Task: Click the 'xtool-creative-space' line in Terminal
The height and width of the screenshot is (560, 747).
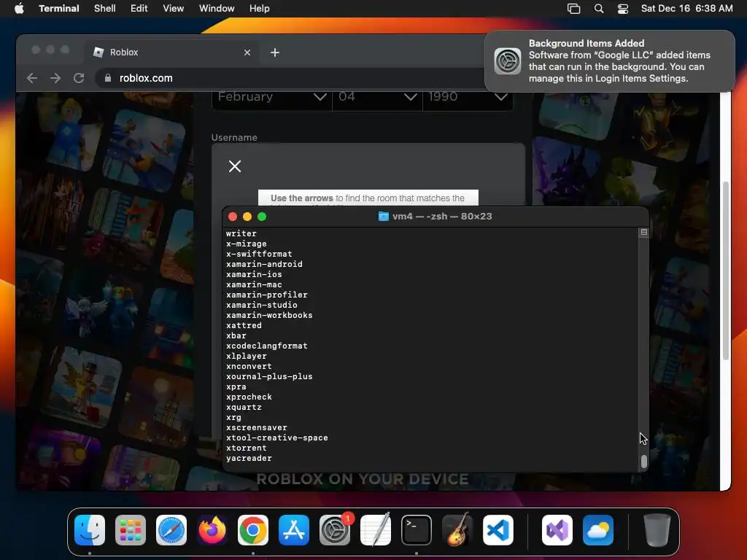Action: 276,437
